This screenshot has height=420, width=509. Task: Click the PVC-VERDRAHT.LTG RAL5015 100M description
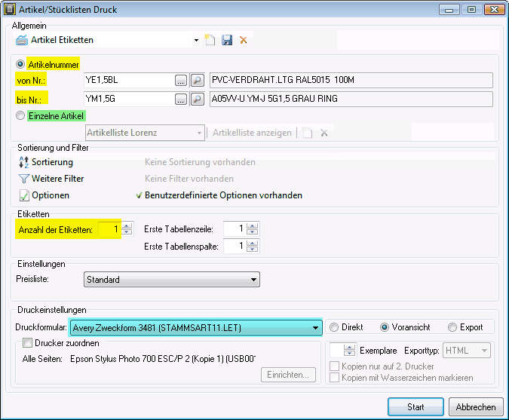click(351, 80)
